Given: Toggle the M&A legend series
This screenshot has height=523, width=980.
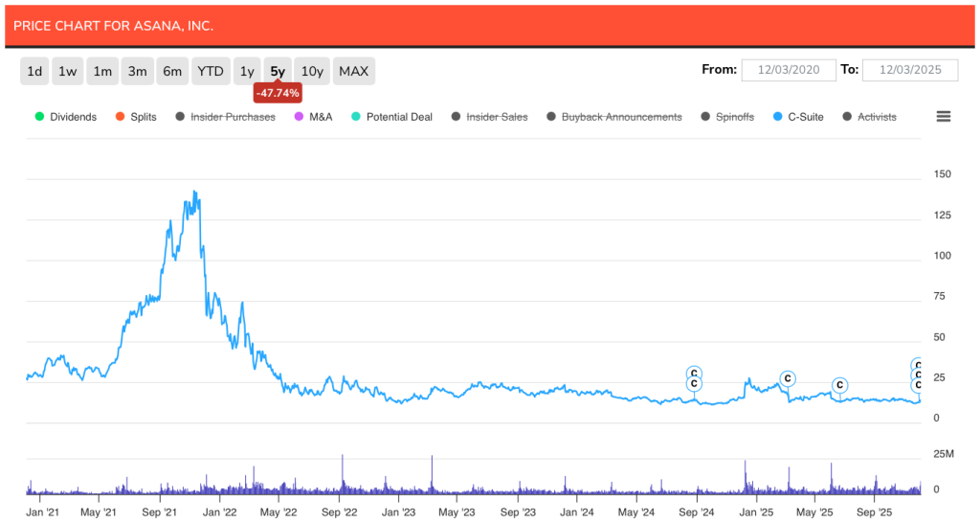Looking at the screenshot, I should [x=313, y=117].
